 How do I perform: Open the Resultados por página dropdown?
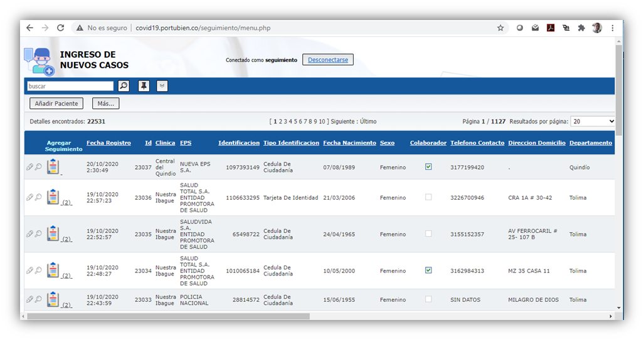click(x=593, y=121)
